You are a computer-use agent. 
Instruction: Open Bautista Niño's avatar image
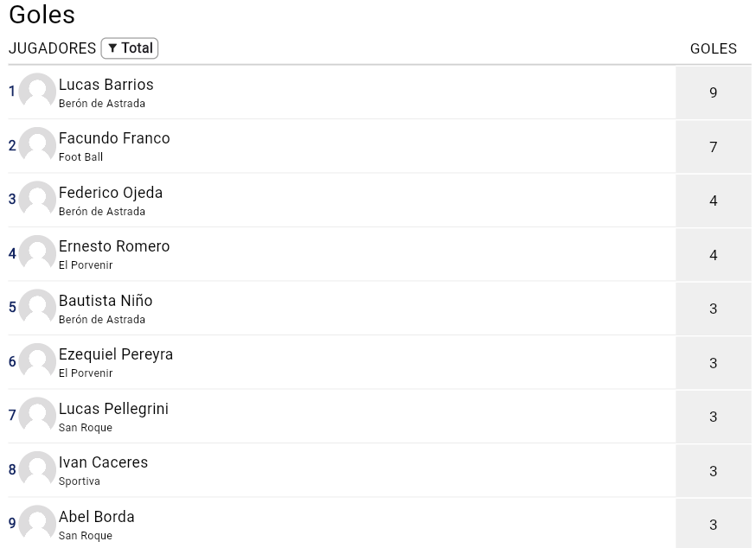click(37, 308)
